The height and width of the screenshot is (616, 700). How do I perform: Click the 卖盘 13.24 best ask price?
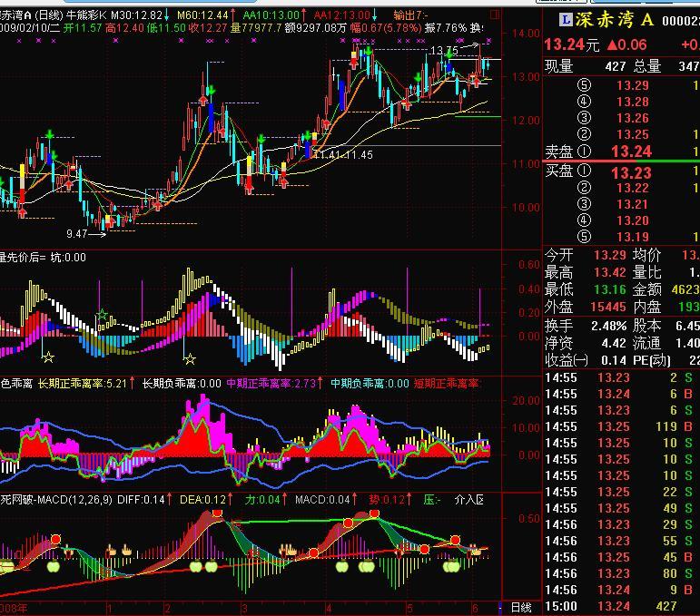pyautogui.click(x=631, y=152)
